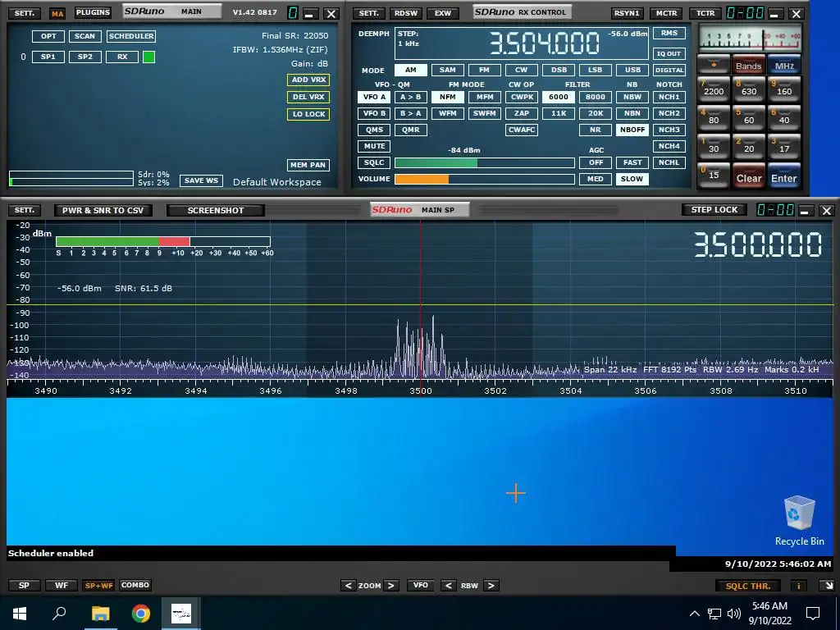Image resolution: width=840 pixels, height=630 pixels.
Task: Click the zoom out arrow left of ZOOM
Action: tap(348, 586)
